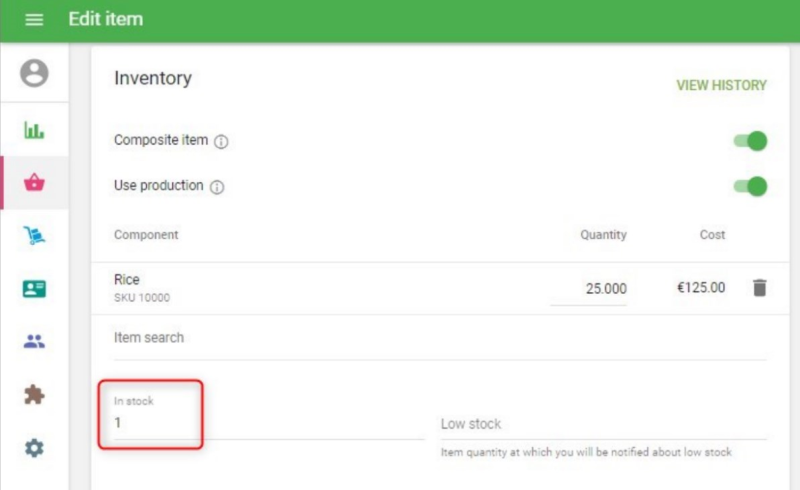The image size is (800, 490).
Task: Click the Rice quantity field showing 25.000
Action: click(590, 289)
